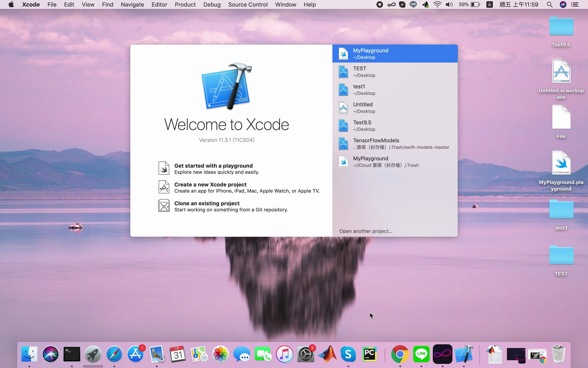Open Safari compass icon in Dock
Screen dimensions: 588x368
click(x=114, y=354)
